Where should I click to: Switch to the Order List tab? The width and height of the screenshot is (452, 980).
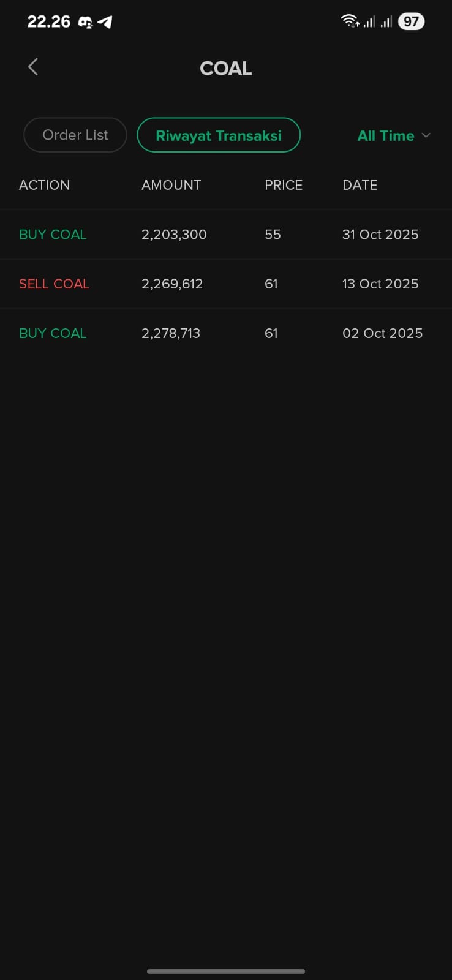point(75,135)
